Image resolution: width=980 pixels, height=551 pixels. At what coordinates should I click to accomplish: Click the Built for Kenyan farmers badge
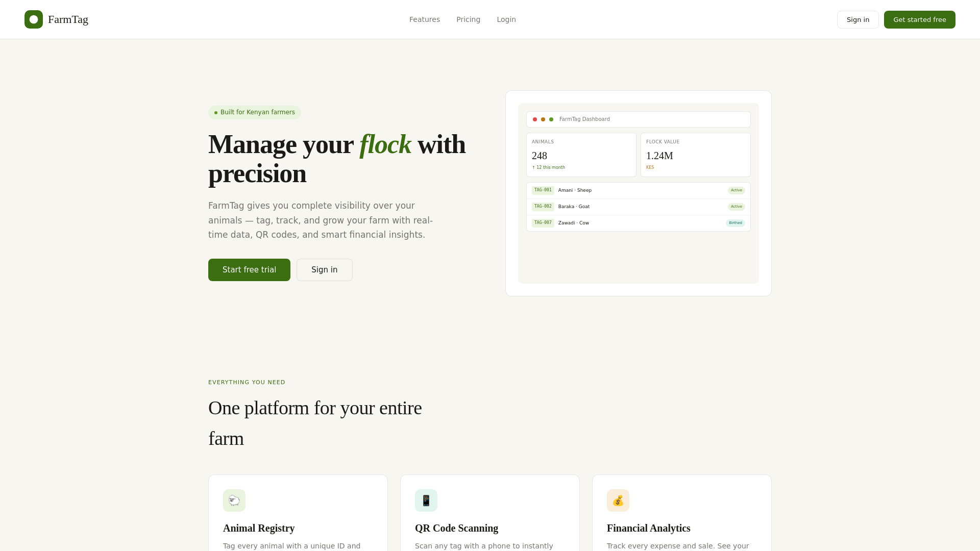(x=255, y=112)
